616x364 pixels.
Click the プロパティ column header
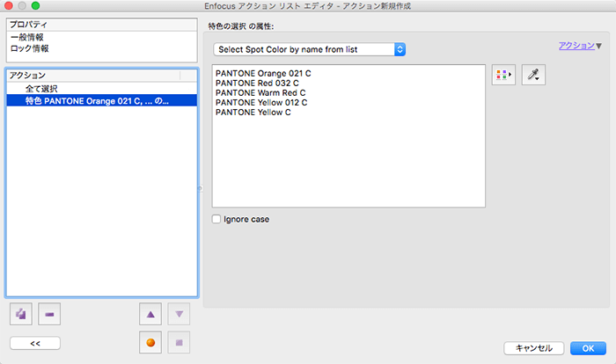(x=102, y=25)
